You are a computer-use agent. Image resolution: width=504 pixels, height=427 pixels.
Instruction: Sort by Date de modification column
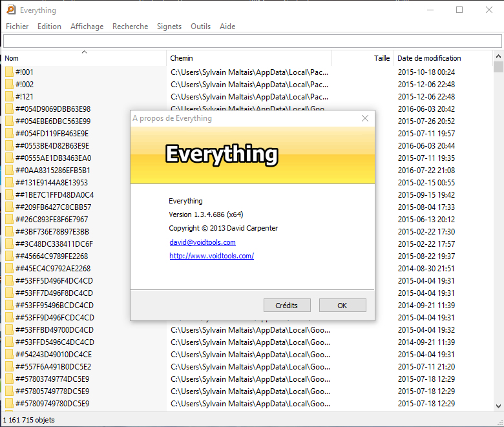pyautogui.click(x=443, y=58)
